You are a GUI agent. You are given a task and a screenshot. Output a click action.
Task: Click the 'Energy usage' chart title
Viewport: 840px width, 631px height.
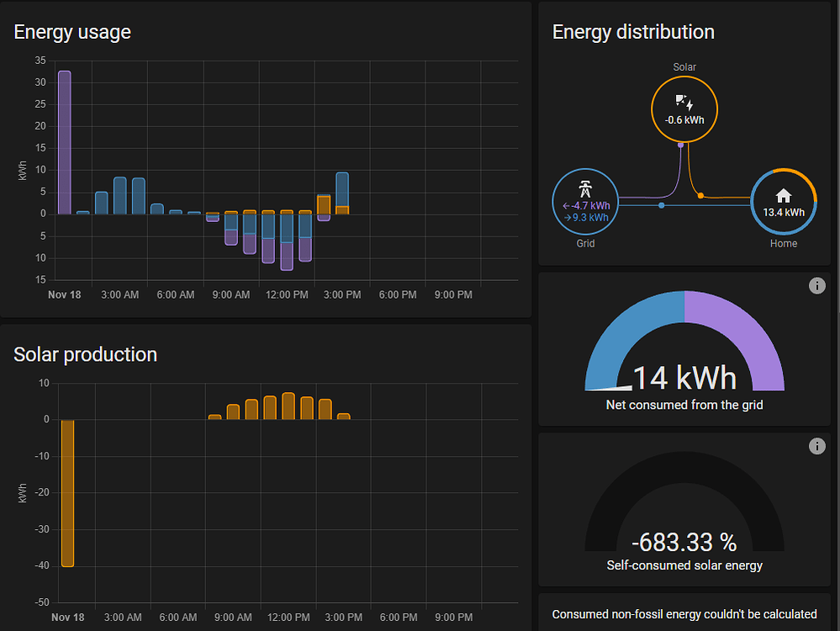[x=71, y=32]
